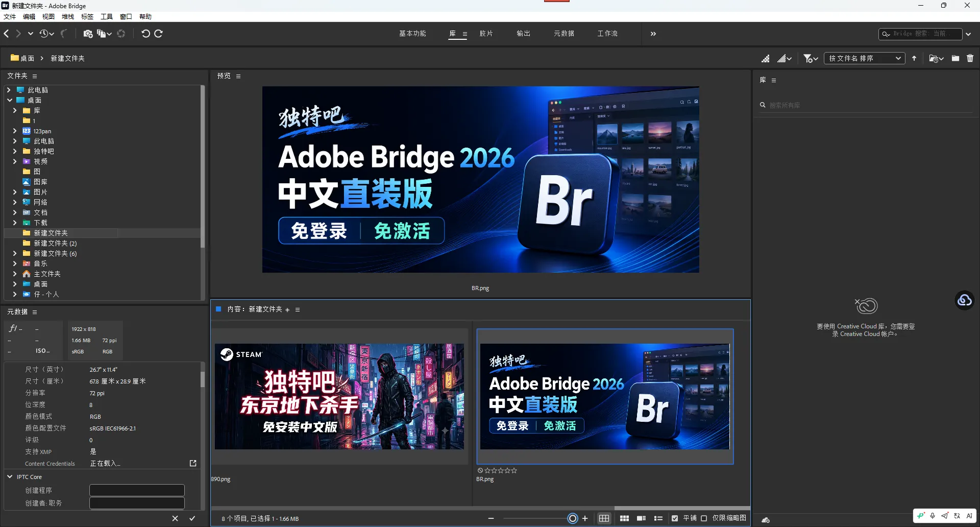Open parent/favorites dropdown arrow in toolbar

pyautogui.click(x=31, y=34)
